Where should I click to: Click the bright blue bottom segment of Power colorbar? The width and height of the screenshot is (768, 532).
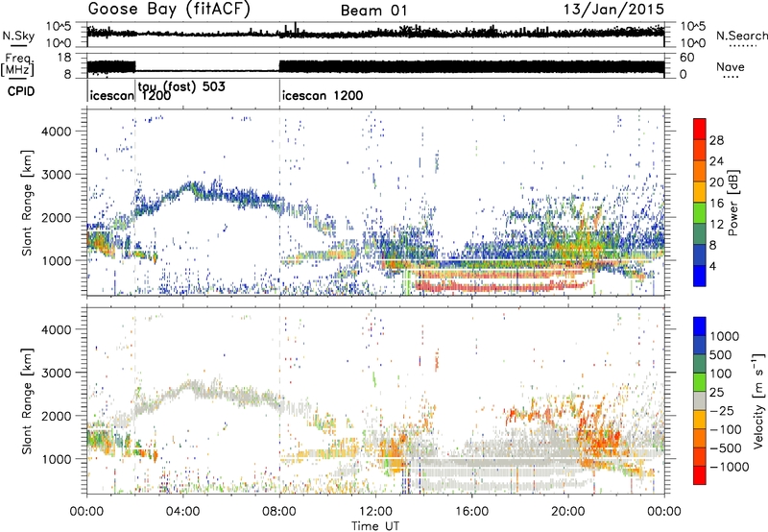click(x=700, y=276)
